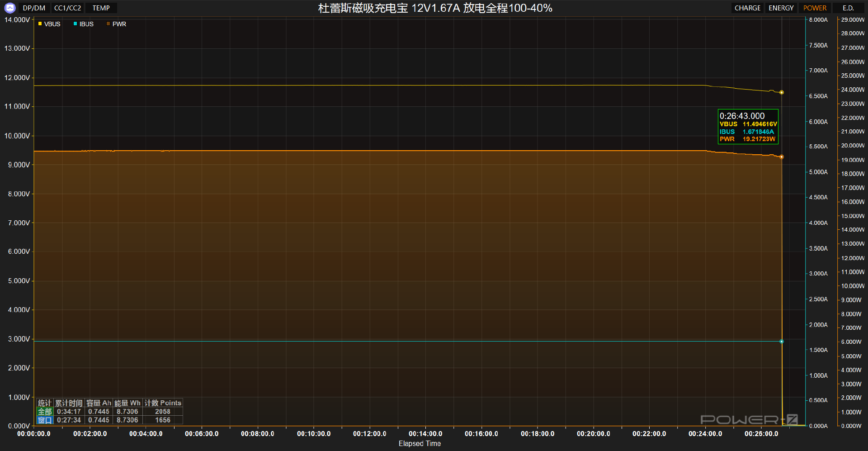Viewport: 868px width, 451px height.
Task: Toggle the PWR legend series
Action: click(x=116, y=24)
